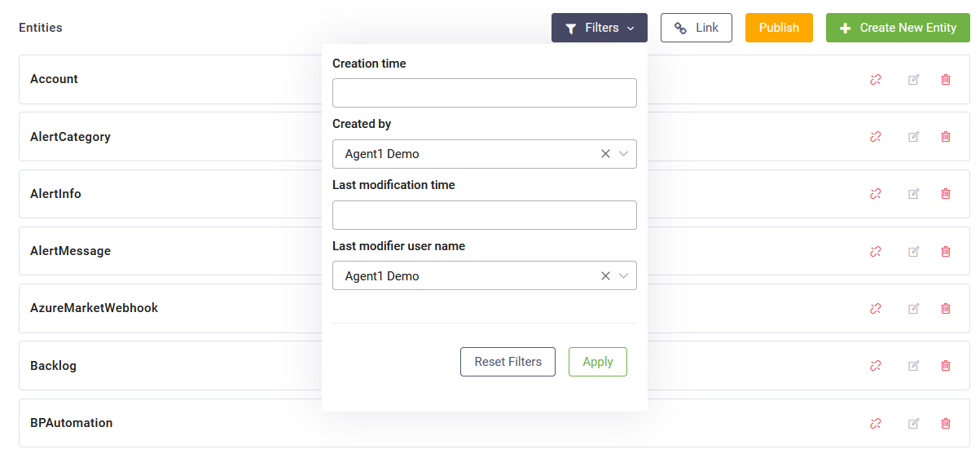Click Reset Filters button

508,362
